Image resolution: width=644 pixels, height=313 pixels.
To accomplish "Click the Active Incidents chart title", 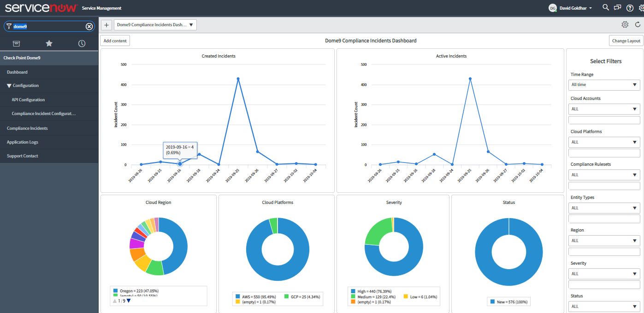I will [x=451, y=56].
